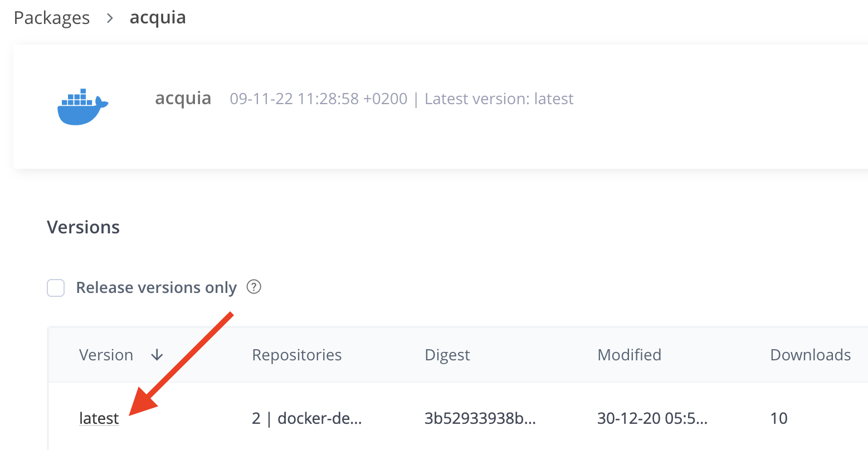The image size is (868, 450).
Task: Sort by the Version column header
Action: click(x=106, y=355)
